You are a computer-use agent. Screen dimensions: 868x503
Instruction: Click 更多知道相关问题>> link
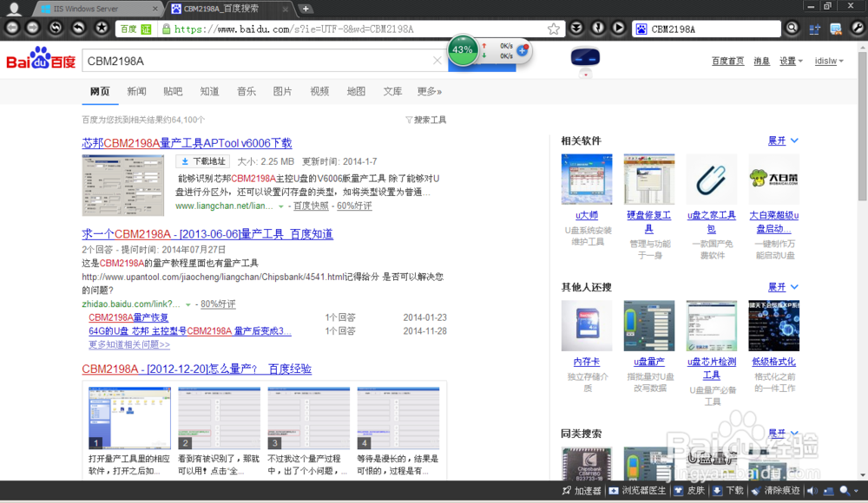coord(129,344)
